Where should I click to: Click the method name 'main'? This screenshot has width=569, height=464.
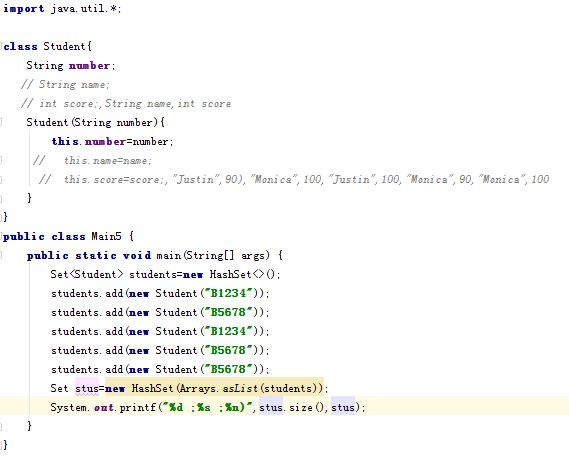coord(169,255)
